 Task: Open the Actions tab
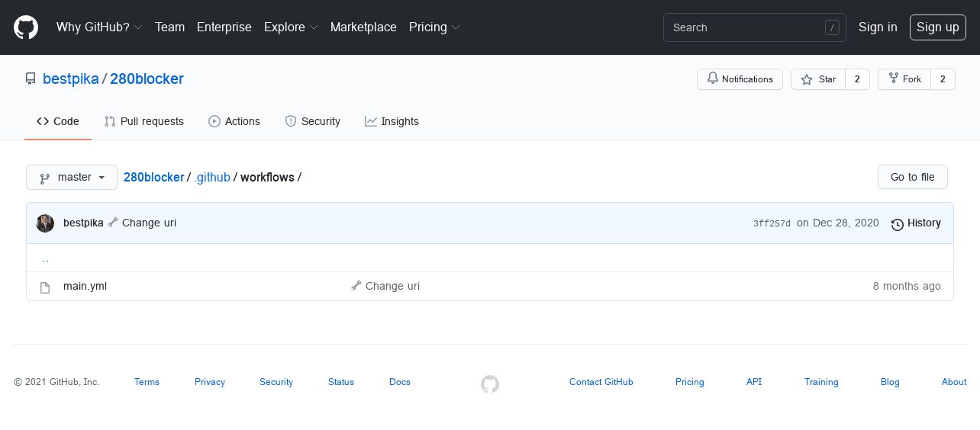point(234,121)
